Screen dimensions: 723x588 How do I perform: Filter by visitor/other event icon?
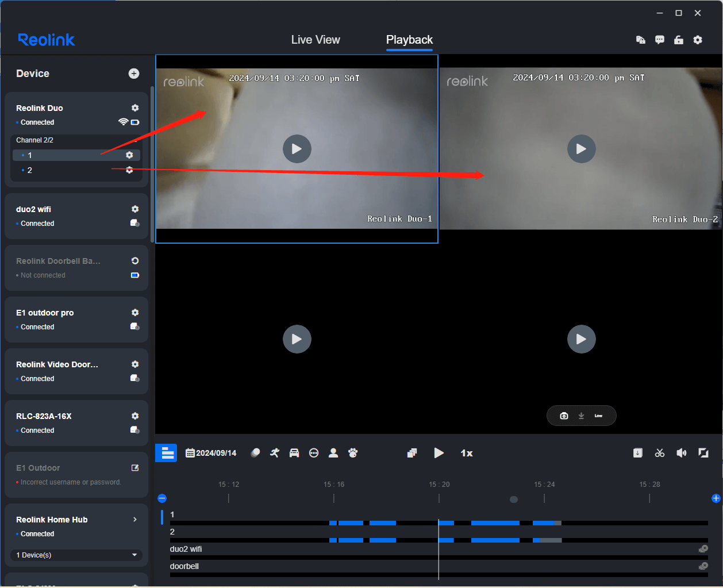(314, 453)
